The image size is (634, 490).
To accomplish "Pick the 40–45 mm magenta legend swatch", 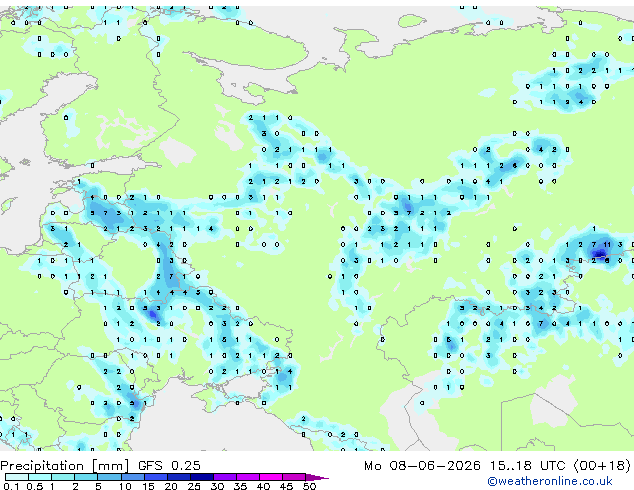I will click(271, 477).
